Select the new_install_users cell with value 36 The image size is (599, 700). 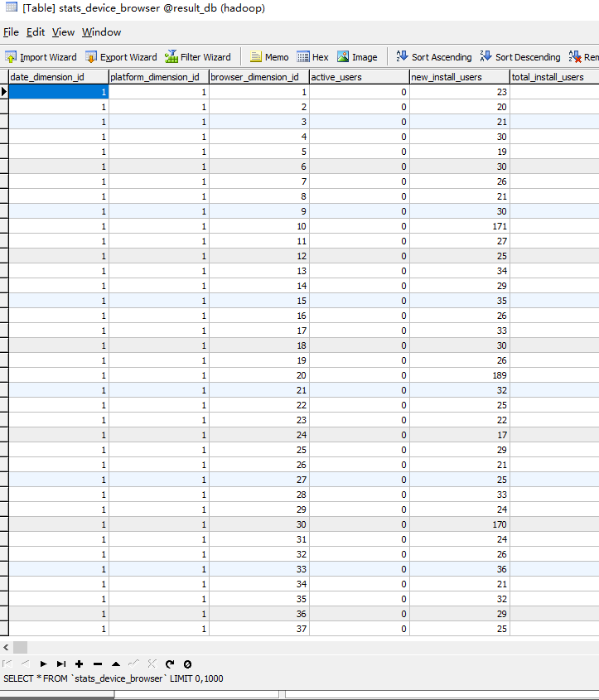coord(459,569)
